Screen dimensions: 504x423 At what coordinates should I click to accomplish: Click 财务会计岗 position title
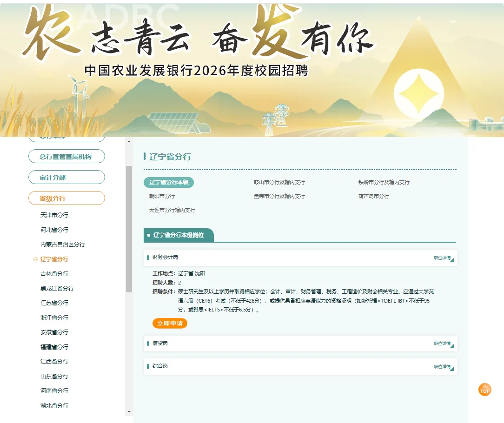tap(165, 257)
